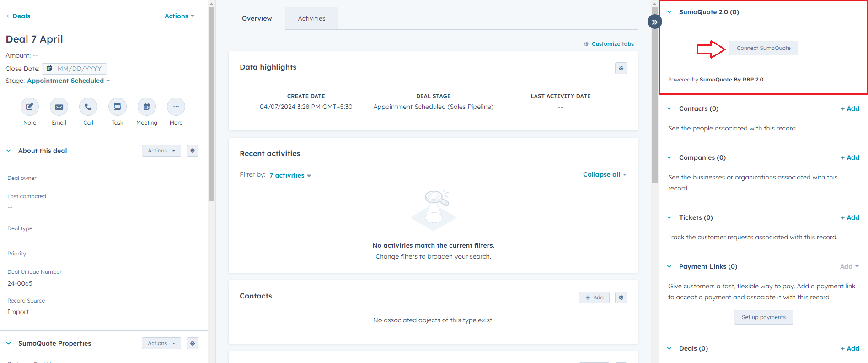Screen dimensions: 868x363
Task: Open the Collapse all dropdown
Action: [x=605, y=174]
